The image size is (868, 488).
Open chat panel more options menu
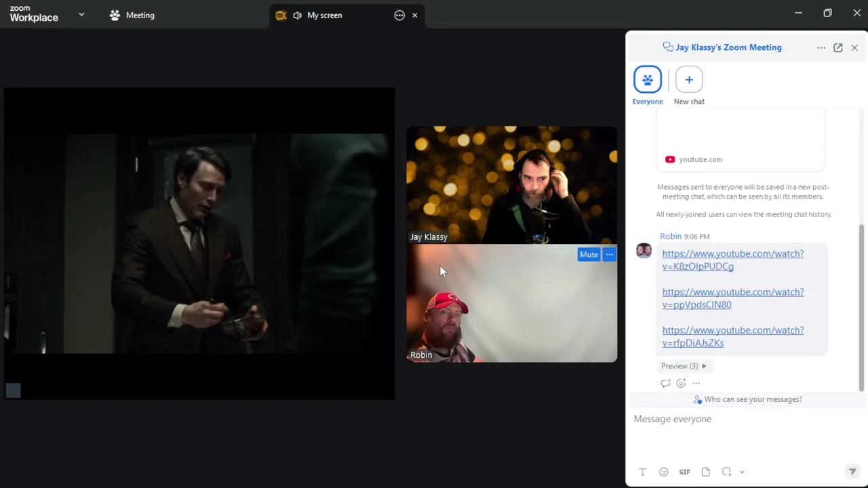pyautogui.click(x=821, y=47)
